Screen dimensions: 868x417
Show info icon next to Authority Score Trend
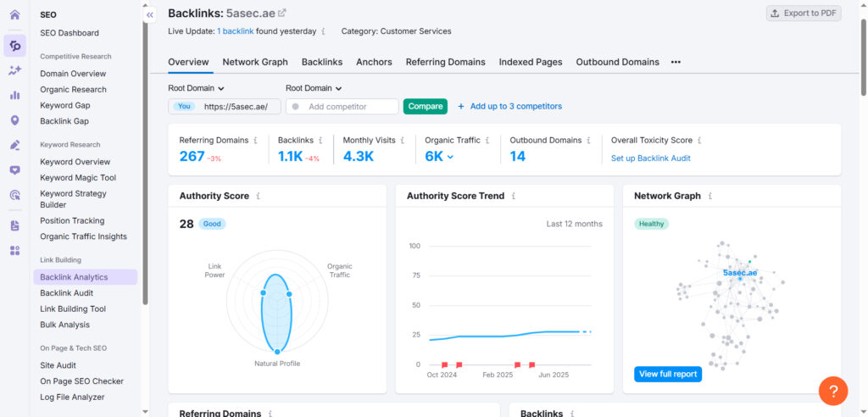pos(514,196)
